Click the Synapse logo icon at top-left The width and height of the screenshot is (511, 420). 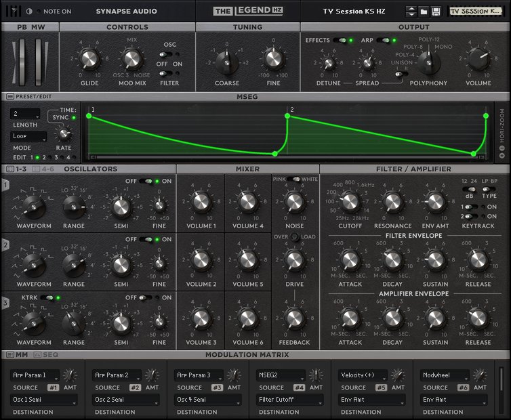pyautogui.click(x=14, y=11)
